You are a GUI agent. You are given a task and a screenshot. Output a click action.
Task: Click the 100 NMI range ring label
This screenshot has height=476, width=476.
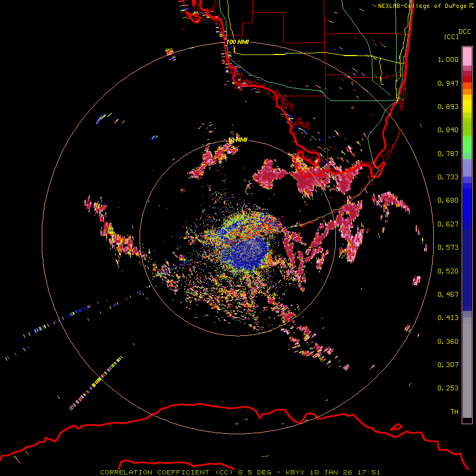click(237, 42)
